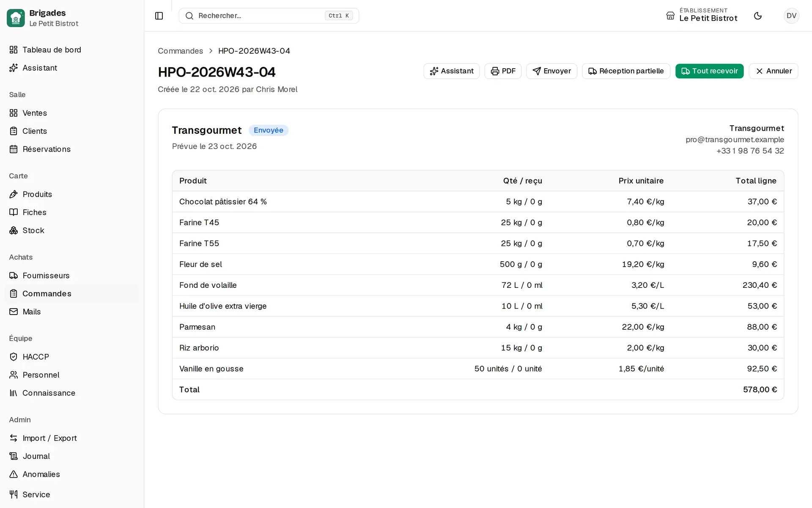Click the Journal scroll icon
This screenshot has width=812, height=508.
pos(14,456)
